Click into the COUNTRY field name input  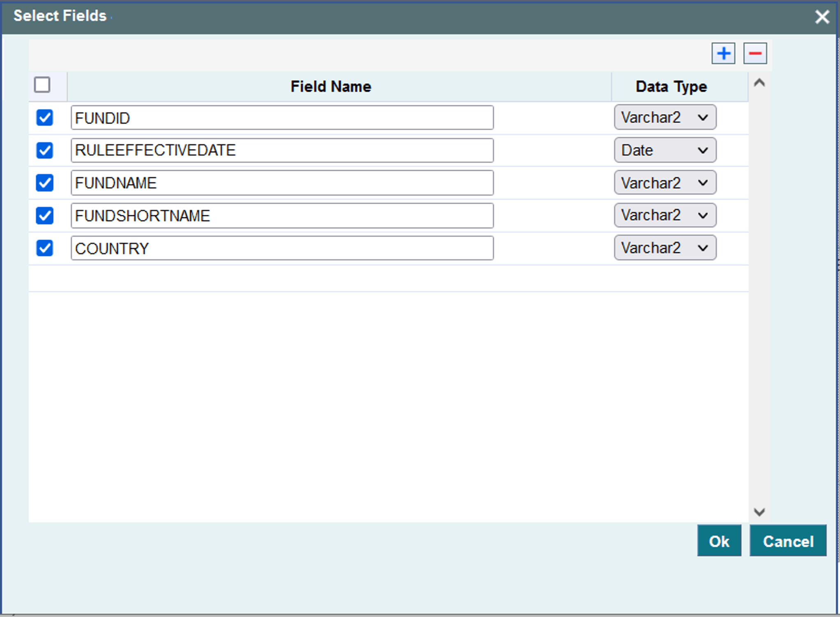[x=282, y=248]
